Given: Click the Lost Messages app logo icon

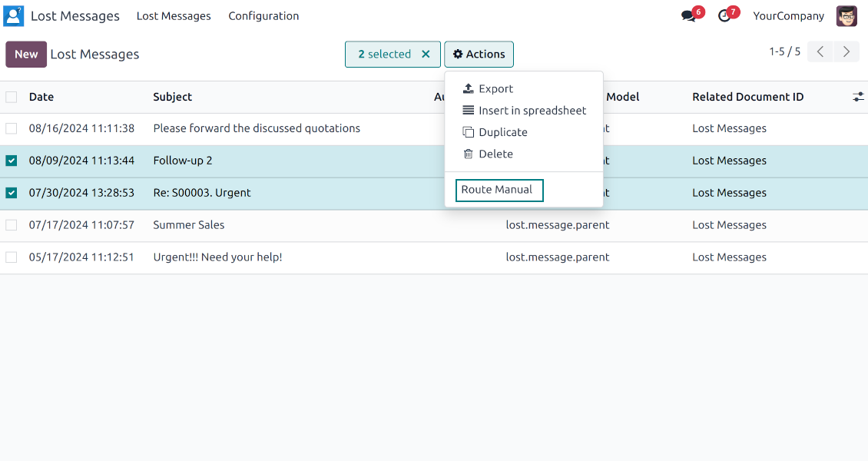Looking at the screenshot, I should tap(14, 15).
